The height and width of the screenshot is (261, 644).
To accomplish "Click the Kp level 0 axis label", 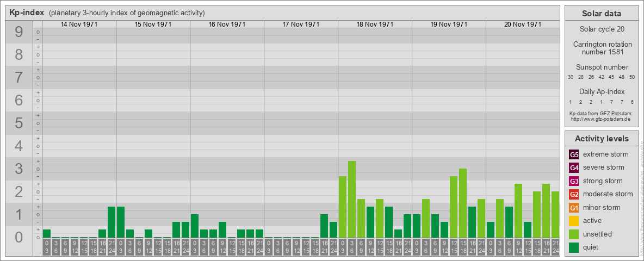I will [x=19, y=237].
